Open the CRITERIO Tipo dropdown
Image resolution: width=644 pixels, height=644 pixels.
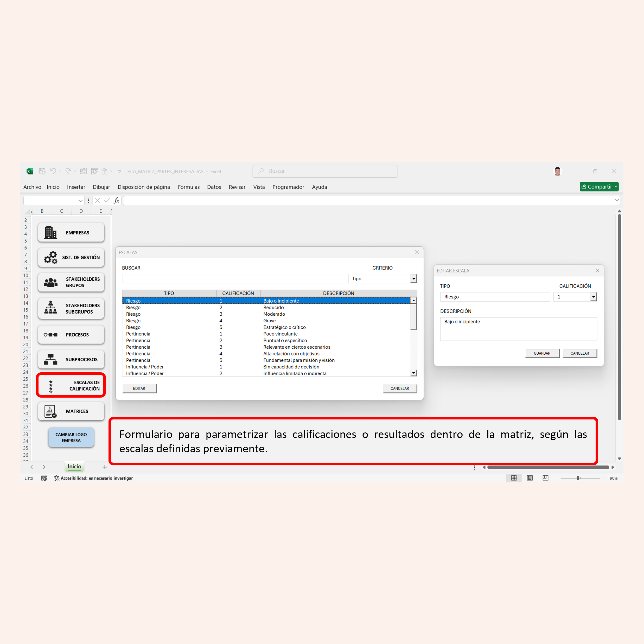click(x=413, y=279)
